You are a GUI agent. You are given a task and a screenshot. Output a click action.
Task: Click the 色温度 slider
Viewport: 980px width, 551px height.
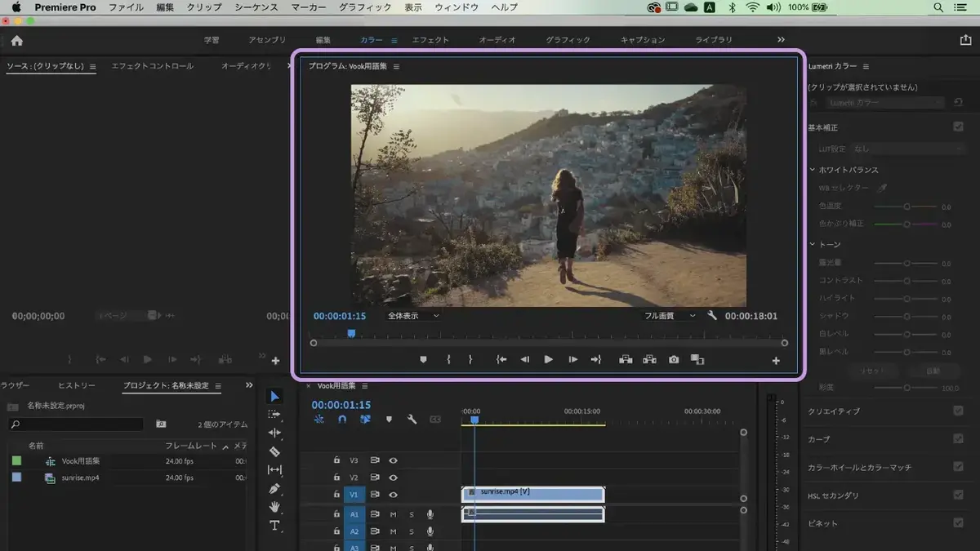tap(906, 207)
